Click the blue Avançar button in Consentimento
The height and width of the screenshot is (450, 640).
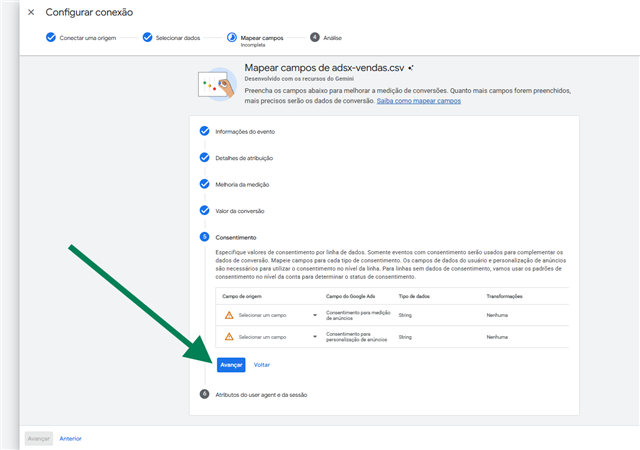[x=231, y=365]
